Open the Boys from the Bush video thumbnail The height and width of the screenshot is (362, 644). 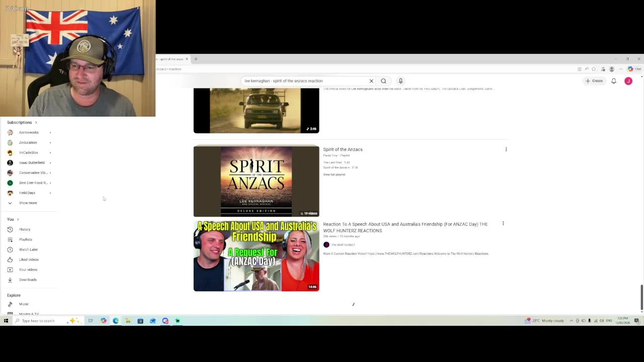pos(256,111)
